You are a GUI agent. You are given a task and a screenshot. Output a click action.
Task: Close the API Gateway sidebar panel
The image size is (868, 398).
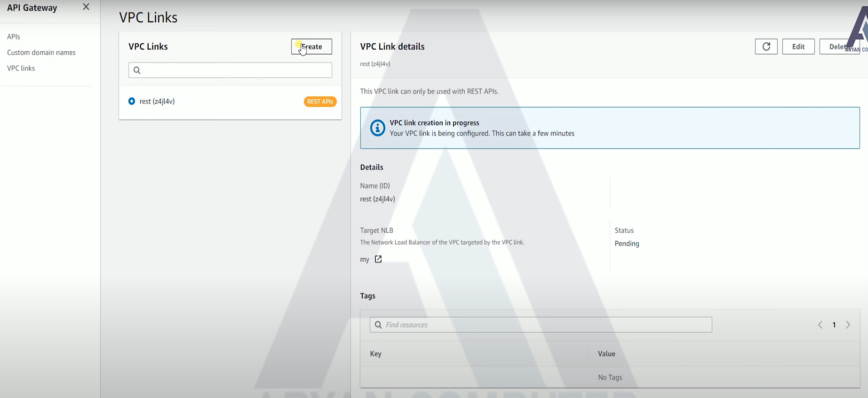click(86, 7)
